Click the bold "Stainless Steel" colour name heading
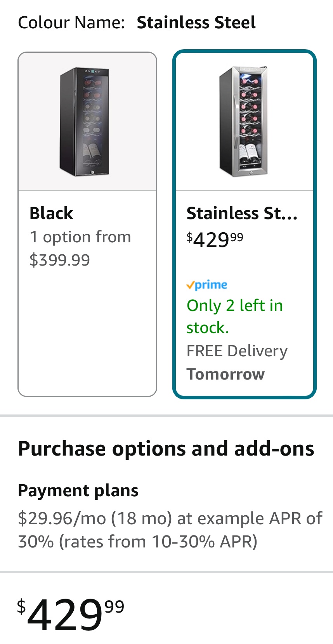Screen dimensions: 333x644 point(196,22)
